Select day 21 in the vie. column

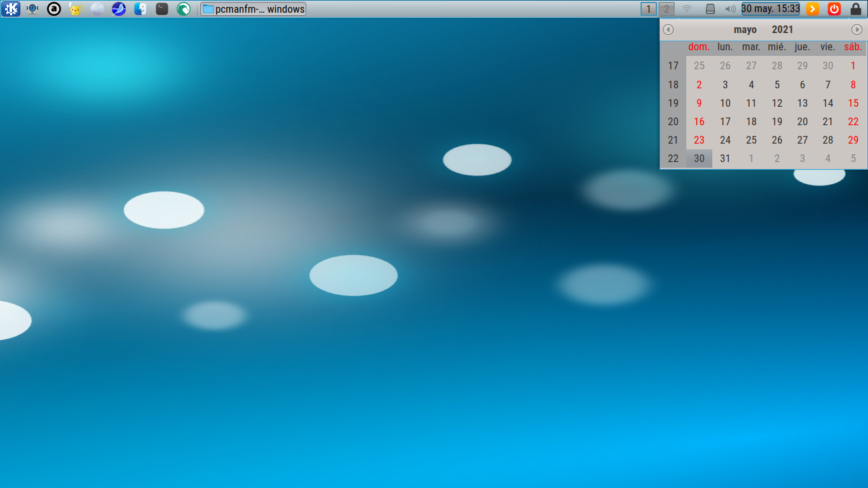[x=828, y=121]
